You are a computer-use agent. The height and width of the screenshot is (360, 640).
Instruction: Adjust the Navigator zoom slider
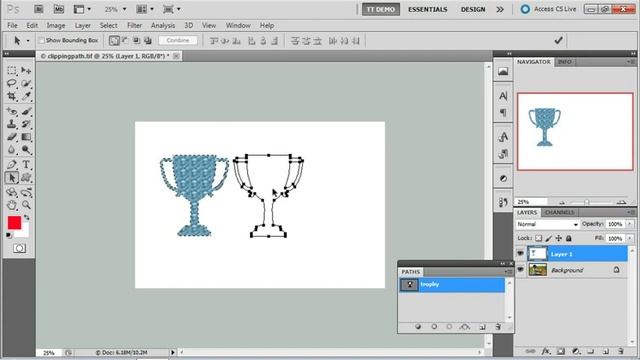click(587, 202)
